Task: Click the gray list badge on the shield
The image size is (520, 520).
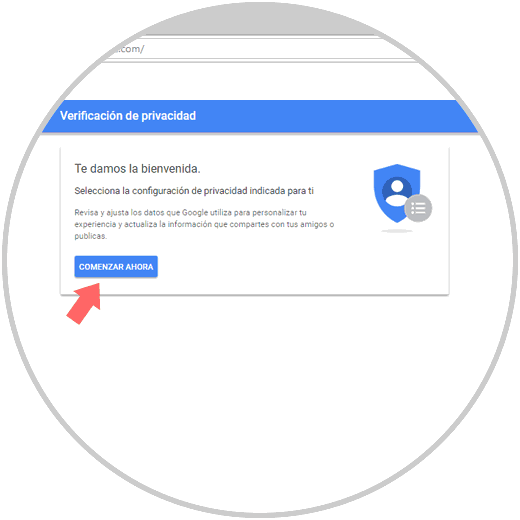Action: (x=418, y=208)
